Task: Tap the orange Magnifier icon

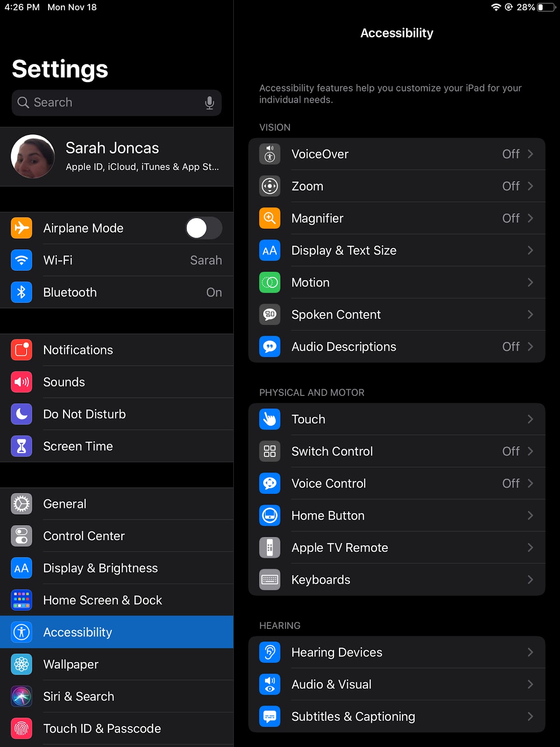Action: pyautogui.click(x=270, y=218)
